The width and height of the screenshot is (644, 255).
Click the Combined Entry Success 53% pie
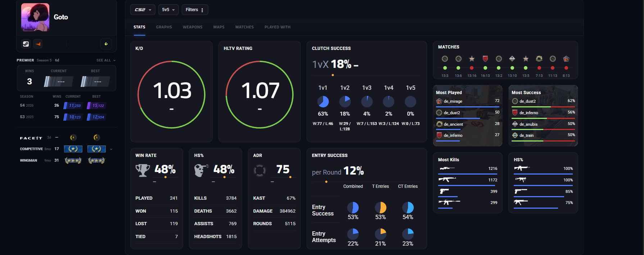click(353, 208)
